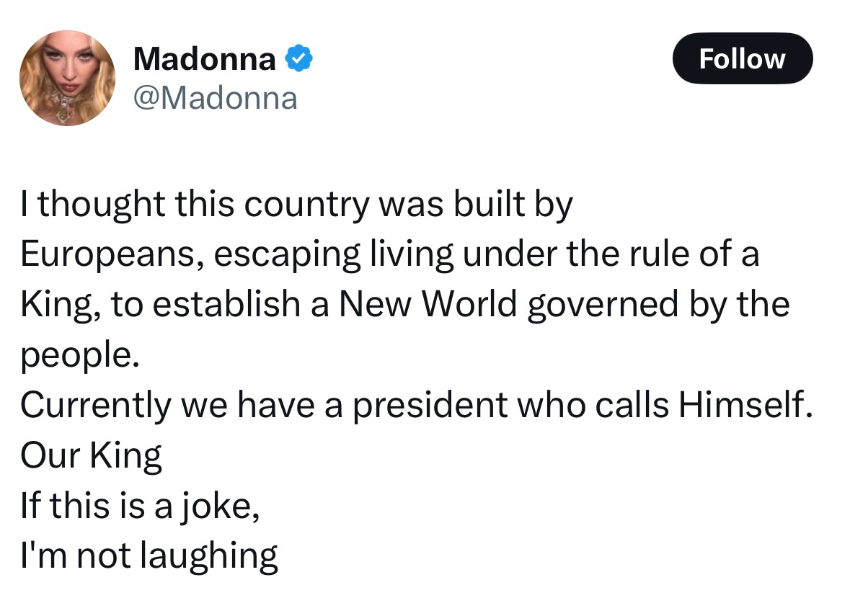Click the final line I'm not laughing

[x=149, y=556]
